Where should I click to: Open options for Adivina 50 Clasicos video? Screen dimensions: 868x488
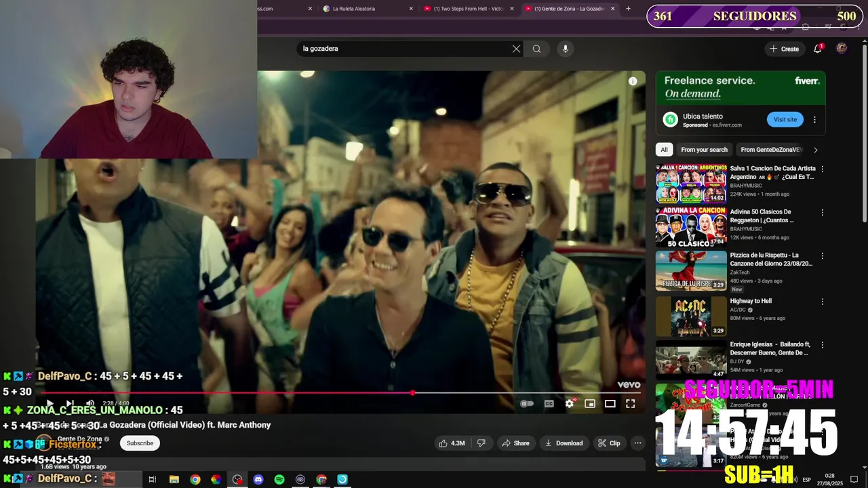tap(823, 213)
